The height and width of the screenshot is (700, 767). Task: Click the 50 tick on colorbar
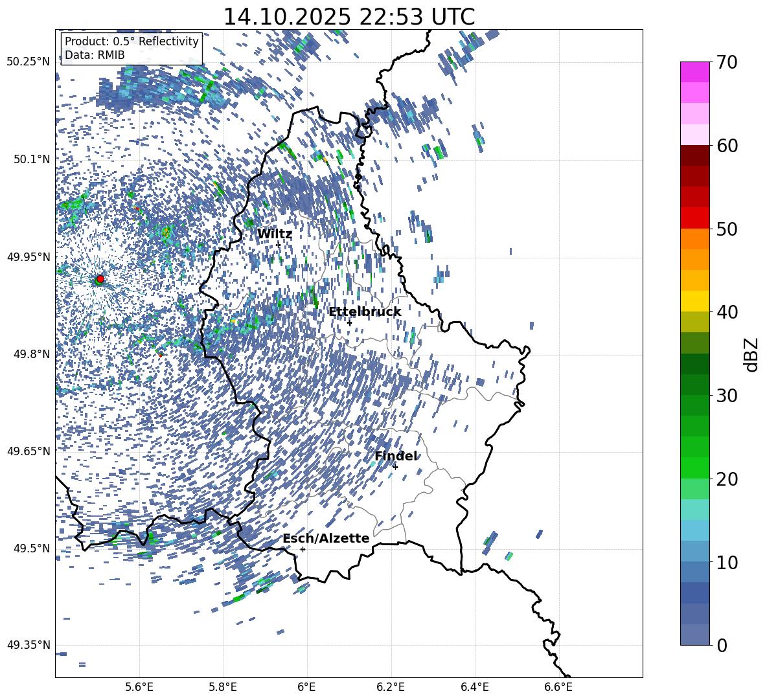point(727,229)
